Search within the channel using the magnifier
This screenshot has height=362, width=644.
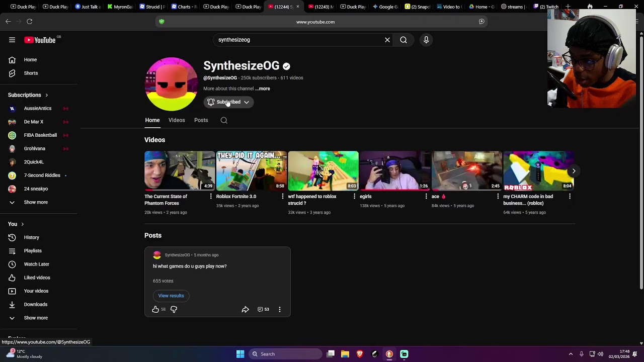224,120
